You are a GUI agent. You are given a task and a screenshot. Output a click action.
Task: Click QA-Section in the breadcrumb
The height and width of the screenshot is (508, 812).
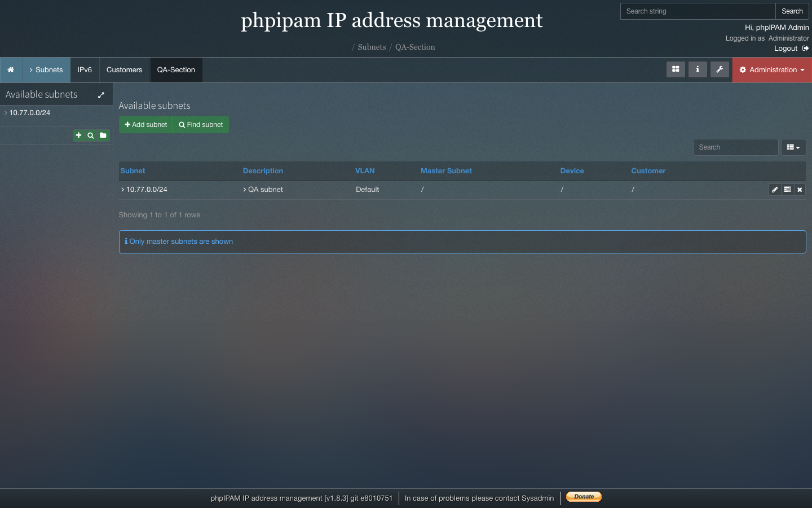click(415, 47)
